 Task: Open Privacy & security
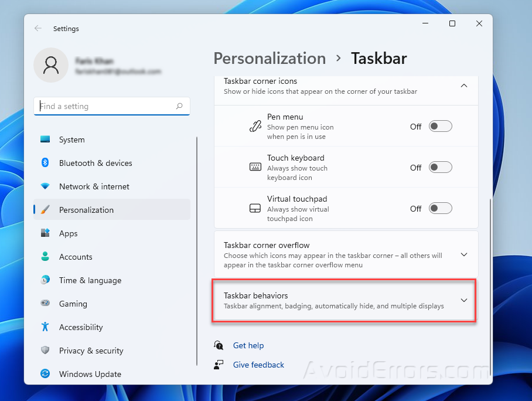[112, 351]
